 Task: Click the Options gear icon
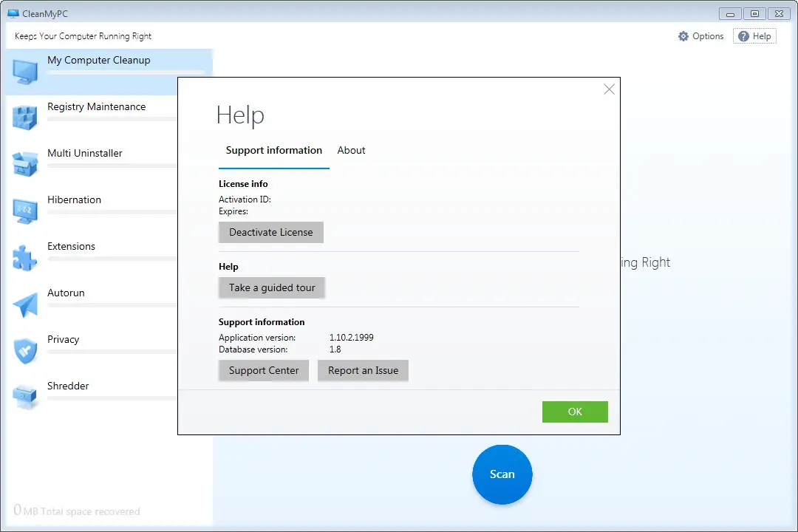coord(683,36)
